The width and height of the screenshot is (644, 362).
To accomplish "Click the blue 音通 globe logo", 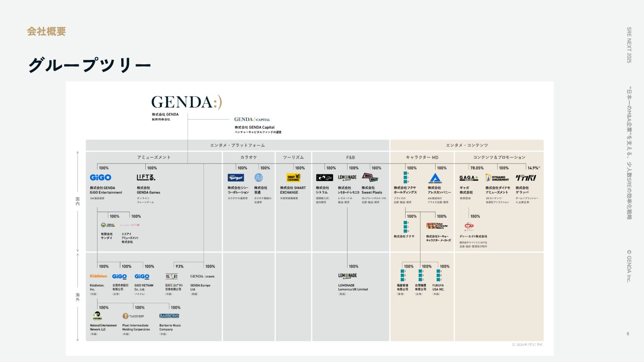I will pyautogui.click(x=259, y=177).
